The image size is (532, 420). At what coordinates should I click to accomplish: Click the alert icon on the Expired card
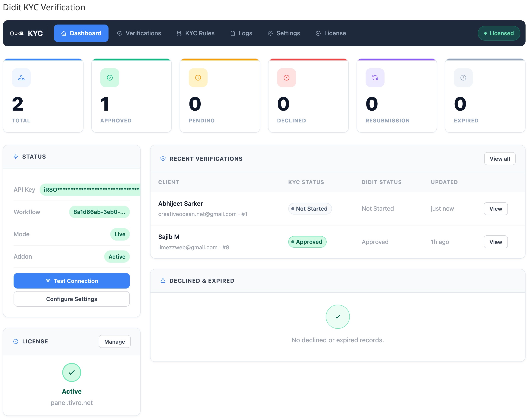(x=463, y=78)
